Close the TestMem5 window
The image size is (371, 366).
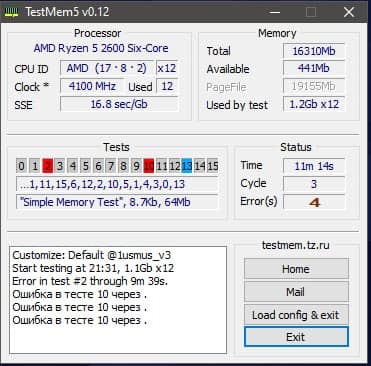tap(349, 12)
